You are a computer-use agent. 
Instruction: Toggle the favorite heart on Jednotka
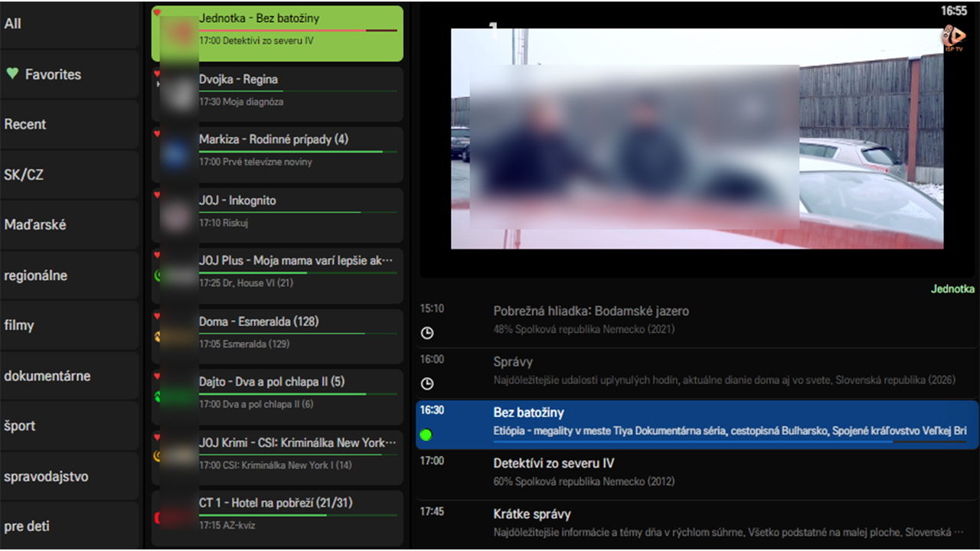click(x=157, y=13)
